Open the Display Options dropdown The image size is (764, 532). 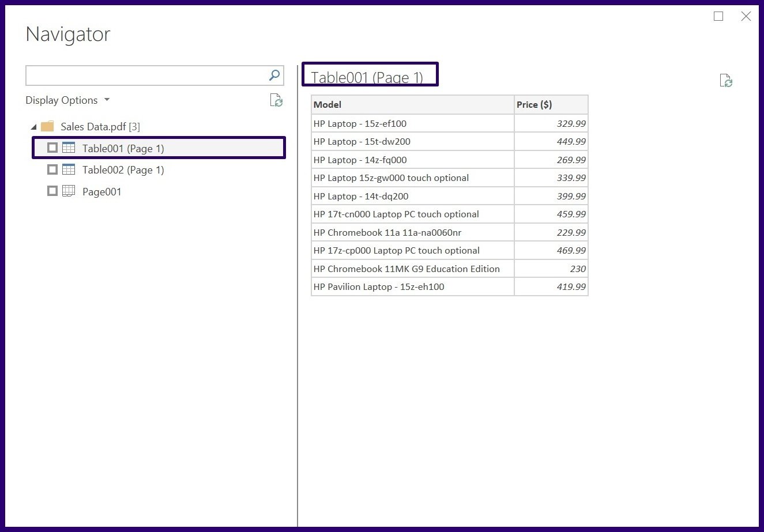pyautogui.click(x=67, y=100)
